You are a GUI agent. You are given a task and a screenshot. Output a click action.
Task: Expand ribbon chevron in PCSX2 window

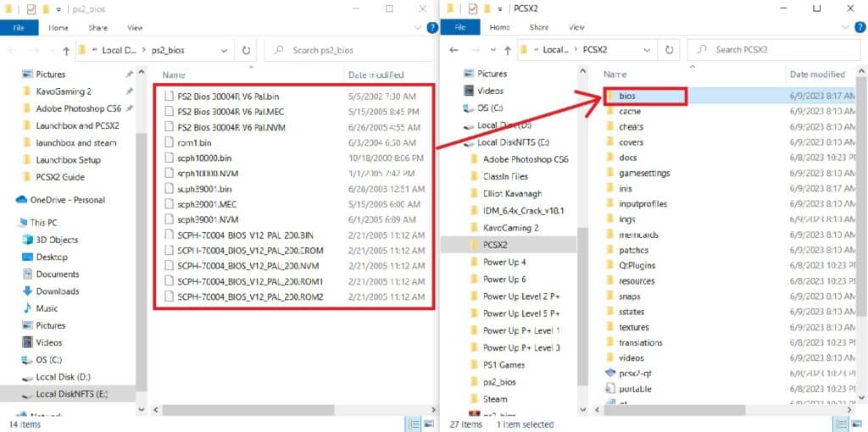coord(845,27)
